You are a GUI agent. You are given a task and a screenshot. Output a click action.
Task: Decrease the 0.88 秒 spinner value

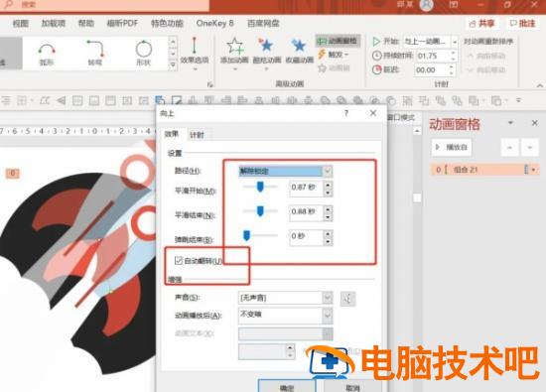click(328, 217)
